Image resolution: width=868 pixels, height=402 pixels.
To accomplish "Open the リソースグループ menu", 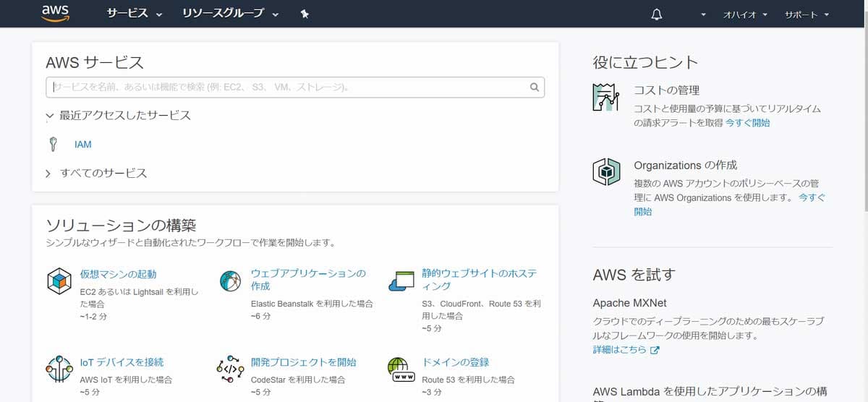I will (230, 14).
